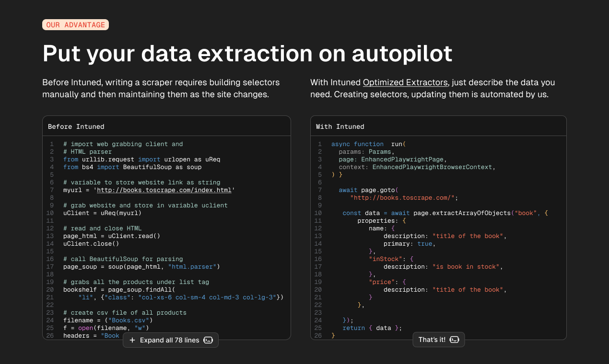
Task: Click line 'uClient.close()'
Action: tap(91, 244)
